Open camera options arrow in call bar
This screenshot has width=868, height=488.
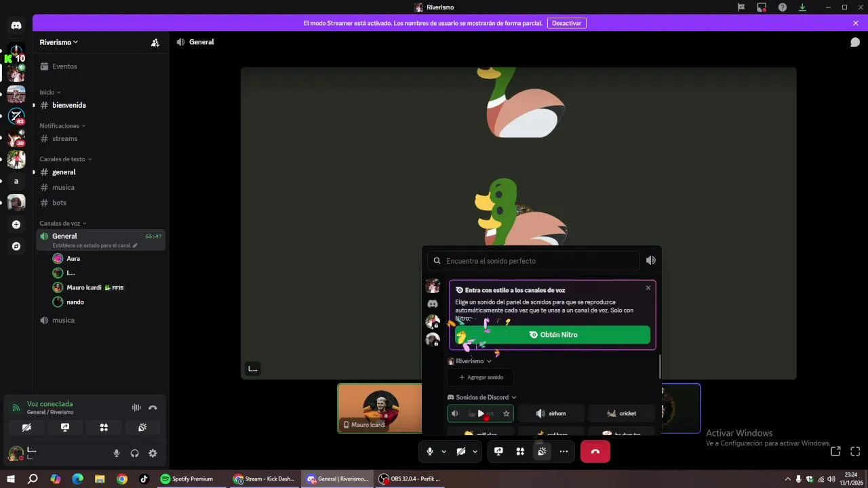[x=475, y=451]
